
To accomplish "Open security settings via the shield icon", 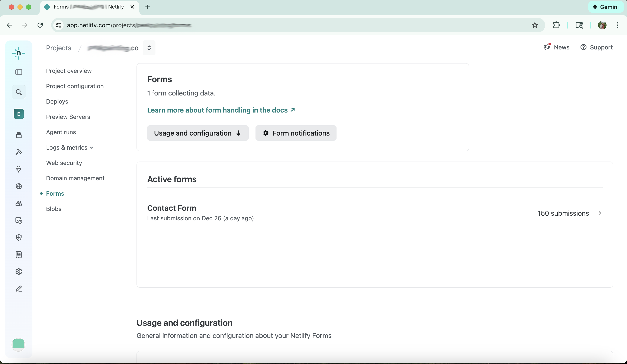I will pos(19,237).
